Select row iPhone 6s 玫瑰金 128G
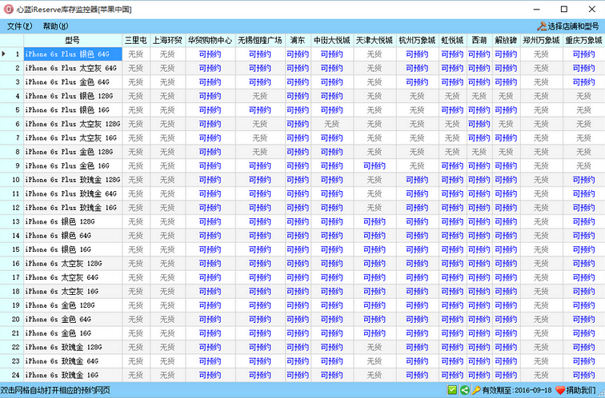Image resolution: width=605 pixels, height=398 pixels. point(73,347)
